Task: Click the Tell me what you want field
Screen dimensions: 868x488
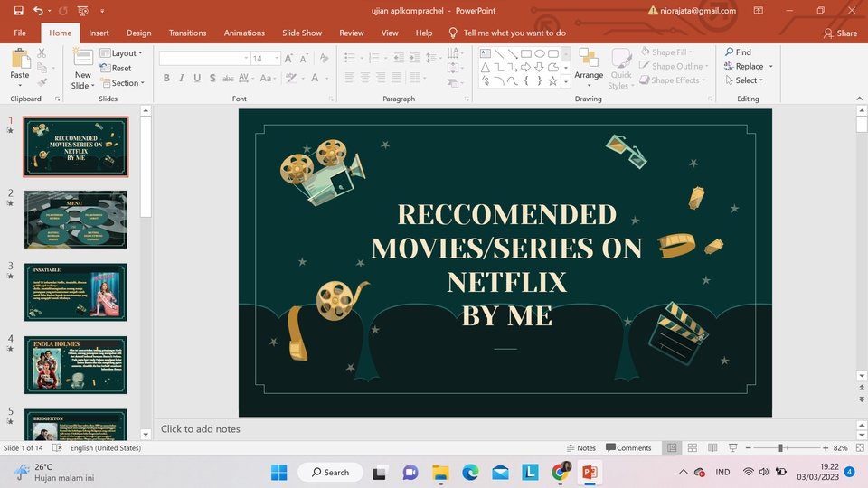Action: coord(507,33)
